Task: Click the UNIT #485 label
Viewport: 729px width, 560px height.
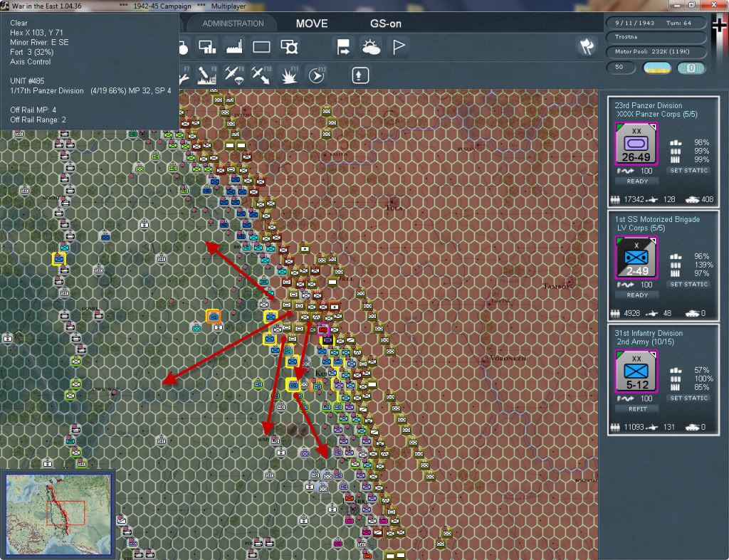Action: (x=27, y=81)
